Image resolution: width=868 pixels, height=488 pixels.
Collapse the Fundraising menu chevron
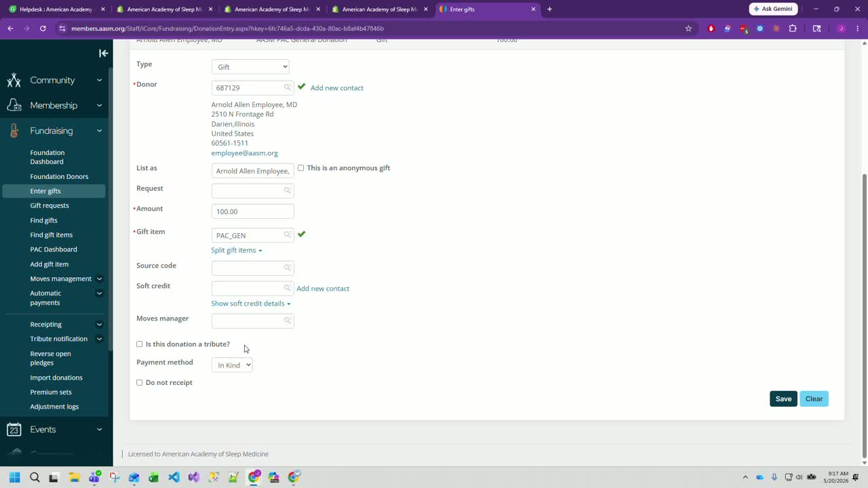(x=99, y=131)
